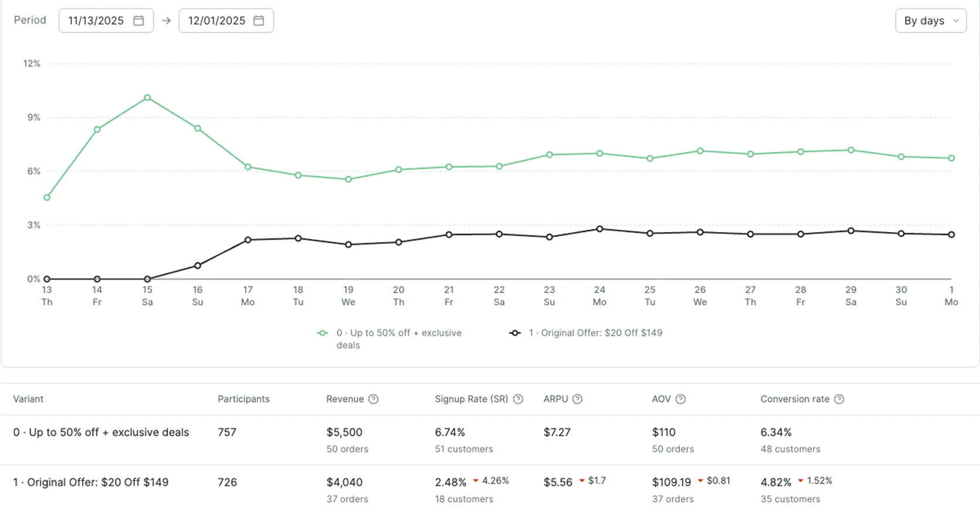Screen dimensions: 980x514
Task: Select the Original Offer $20 Off row
Action: pyautogui.click(x=91, y=482)
